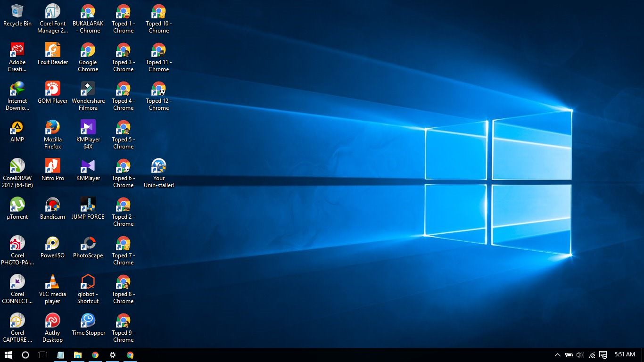Open File Explorer from the taskbar
This screenshot has width=644, height=362.
78,355
